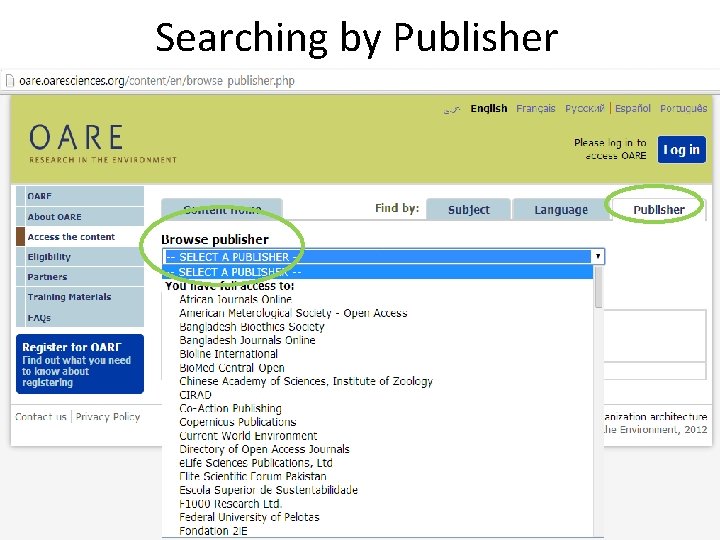Open the Privacy Policy link
Viewport: 720px width, 540px height.
point(108,417)
